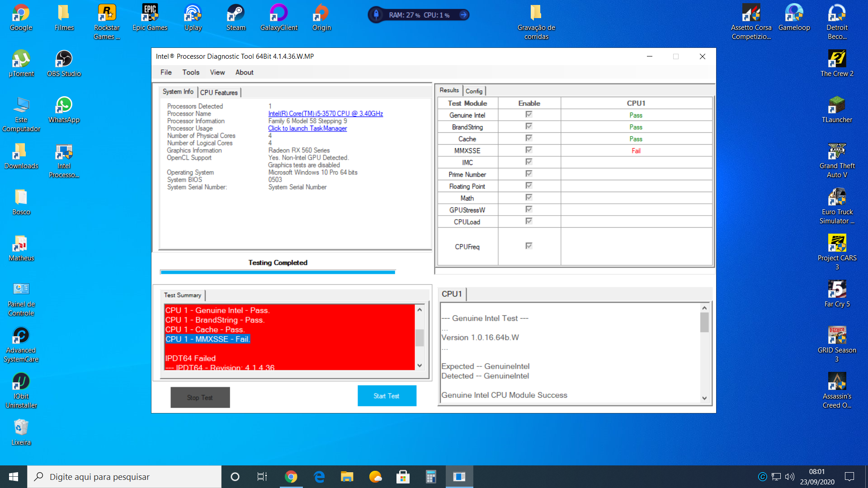
Task: Click the CPU1 log scrollbar thumb
Action: pyautogui.click(x=704, y=323)
